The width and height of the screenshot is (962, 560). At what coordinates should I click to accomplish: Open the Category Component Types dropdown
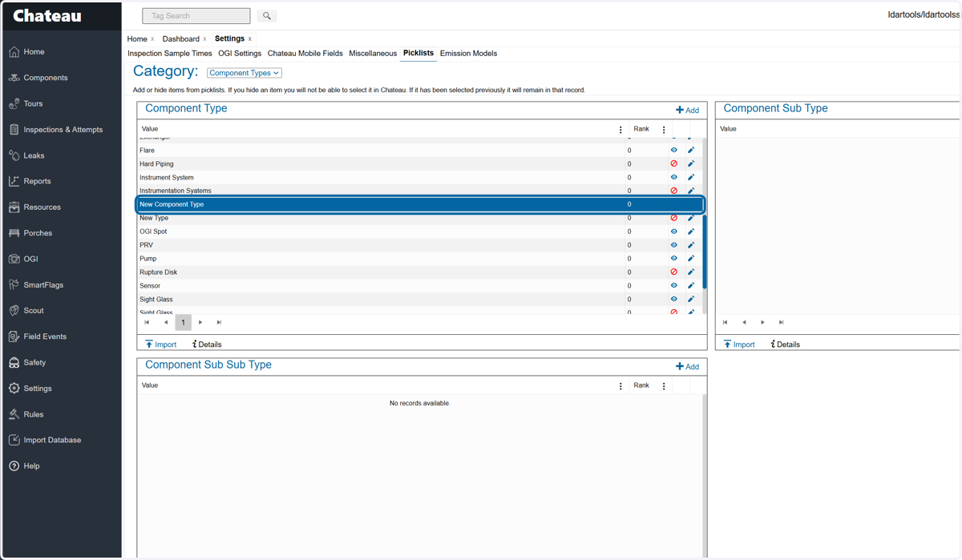244,73
